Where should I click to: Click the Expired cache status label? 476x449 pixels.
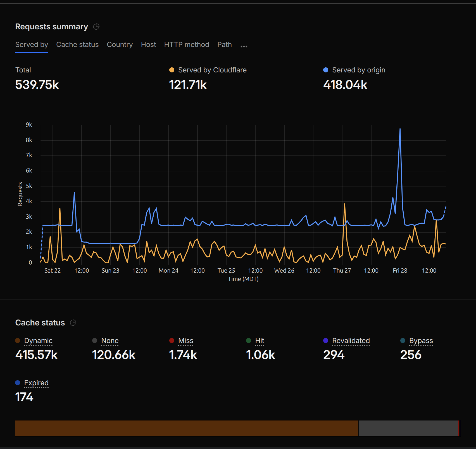pos(36,383)
